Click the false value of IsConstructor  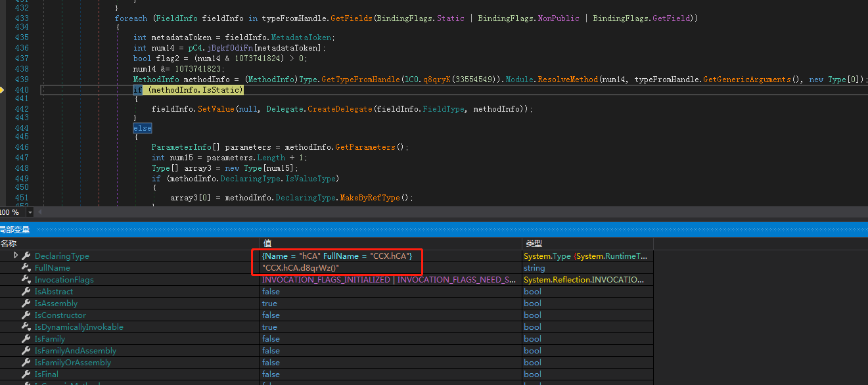[271, 315]
